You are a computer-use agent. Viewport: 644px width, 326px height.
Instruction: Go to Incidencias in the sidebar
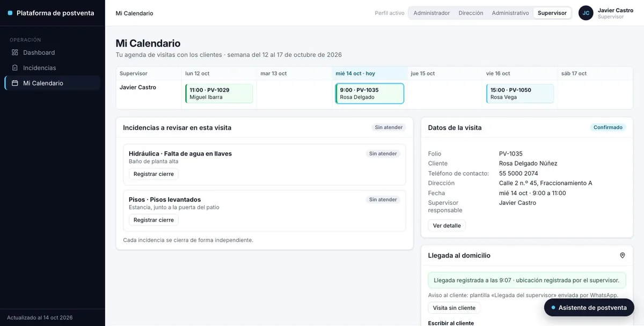click(53, 68)
